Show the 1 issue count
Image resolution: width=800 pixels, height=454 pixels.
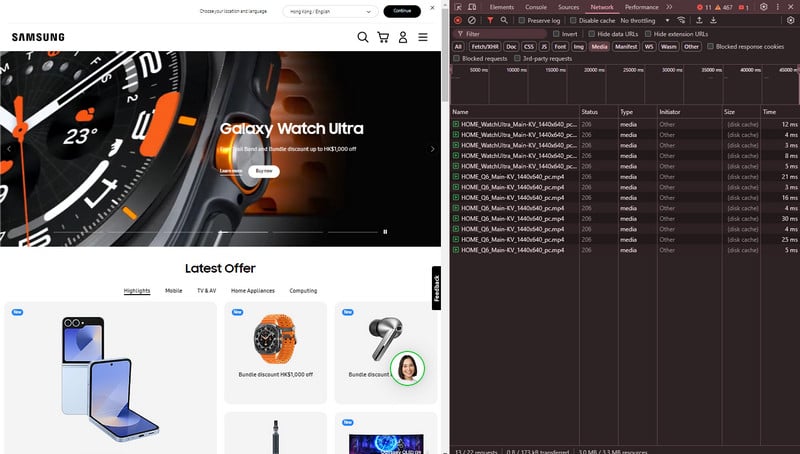pyautogui.click(x=743, y=7)
